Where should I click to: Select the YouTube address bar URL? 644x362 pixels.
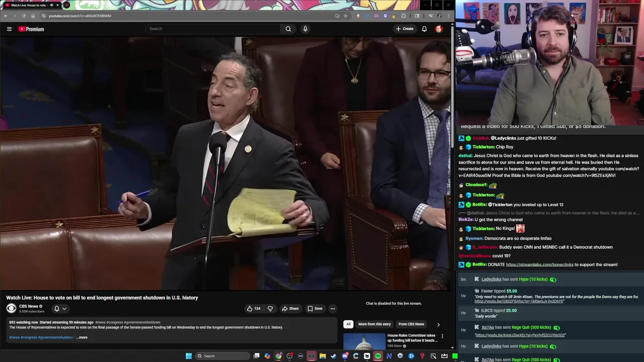pyautogui.click(x=80, y=16)
